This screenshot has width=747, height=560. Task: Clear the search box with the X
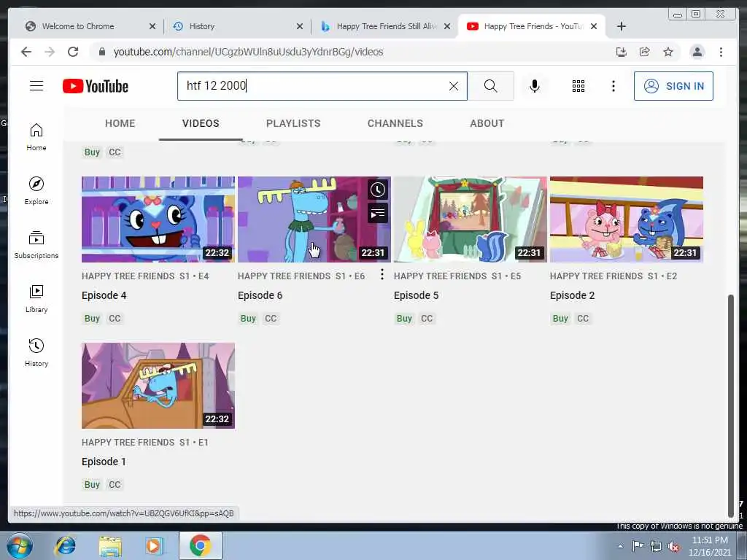point(454,86)
